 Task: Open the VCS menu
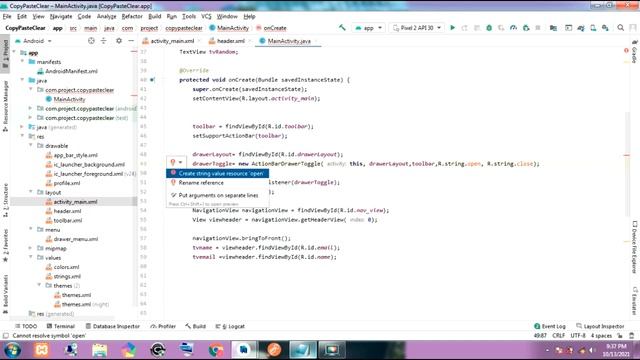point(206,16)
